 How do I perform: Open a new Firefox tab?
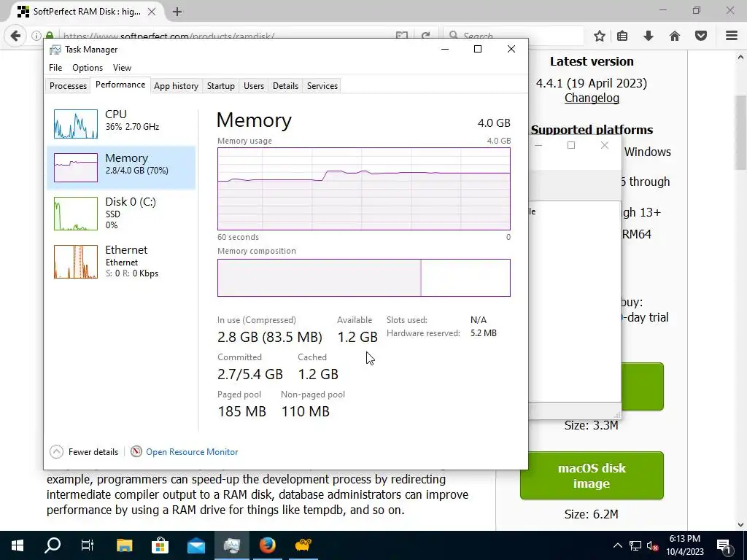[177, 12]
